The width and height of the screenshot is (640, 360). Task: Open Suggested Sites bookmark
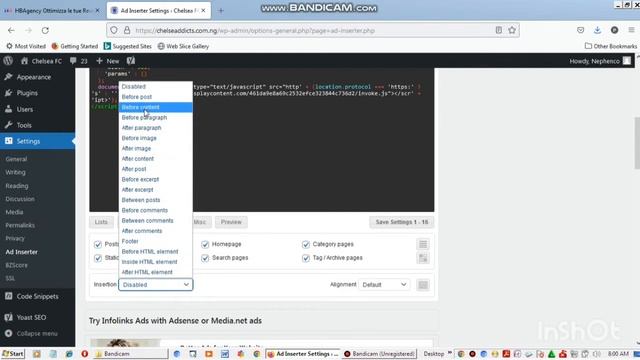click(128, 46)
